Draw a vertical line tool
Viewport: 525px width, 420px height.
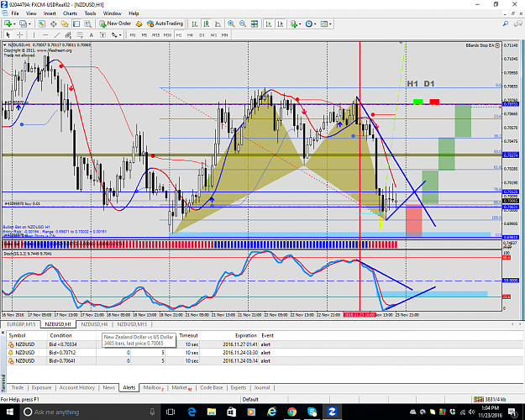[x=34, y=34]
